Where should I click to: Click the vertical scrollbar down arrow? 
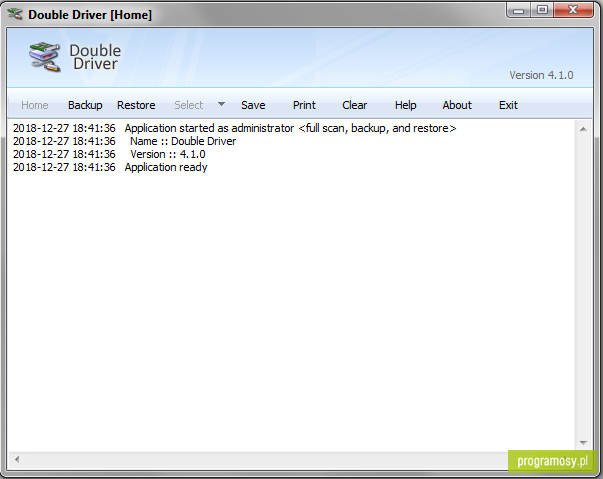coord(583,443)
